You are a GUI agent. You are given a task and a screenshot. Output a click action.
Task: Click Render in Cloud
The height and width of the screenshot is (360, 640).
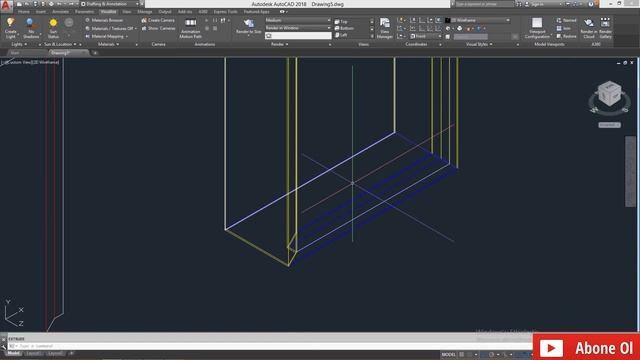(589, 28)
